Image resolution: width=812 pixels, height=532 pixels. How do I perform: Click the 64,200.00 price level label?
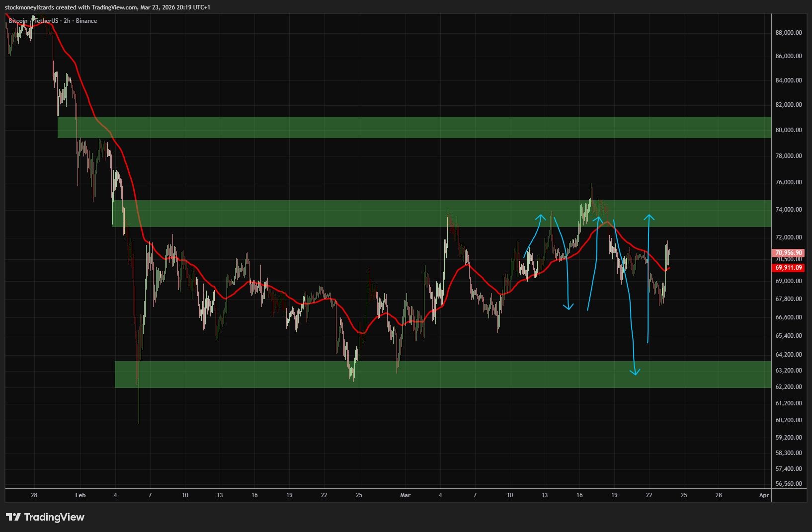(x=789, y=355)
